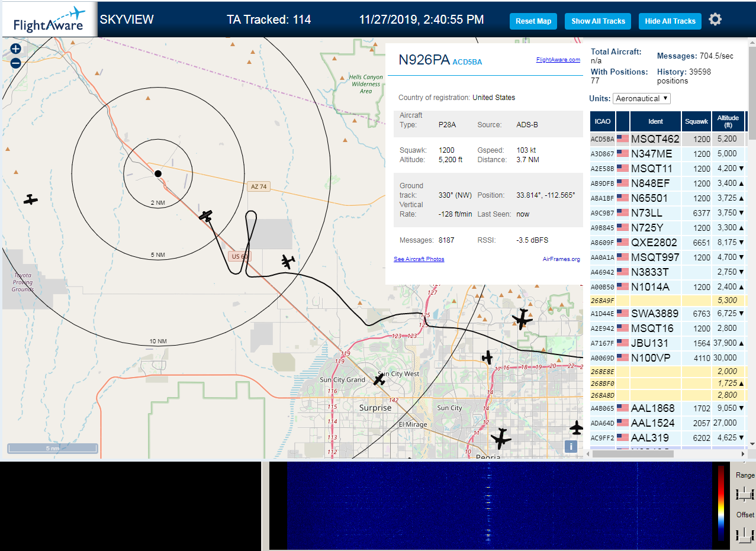Zoom out on the map with minus button

click(x=16, y=63)
